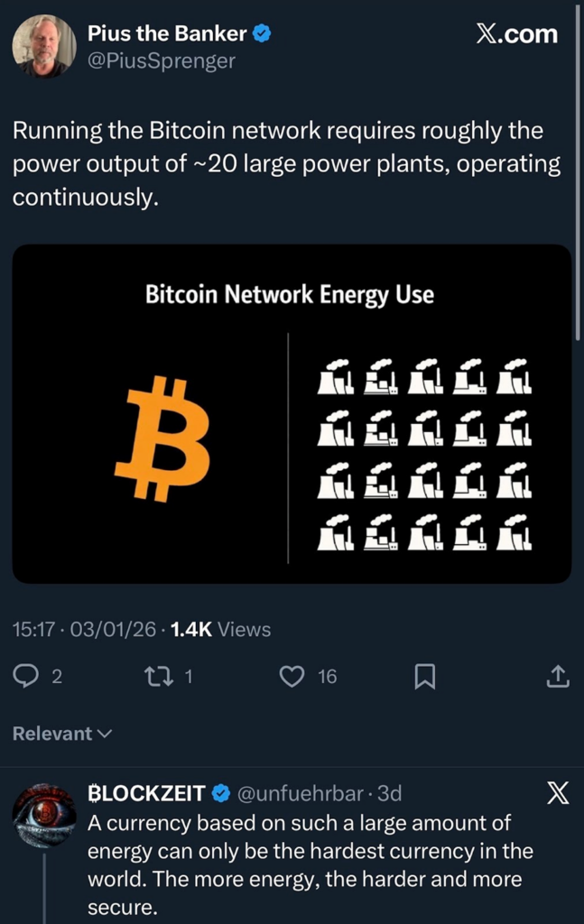Open the X.com link

pyautogui.click(x=516, y=34)
